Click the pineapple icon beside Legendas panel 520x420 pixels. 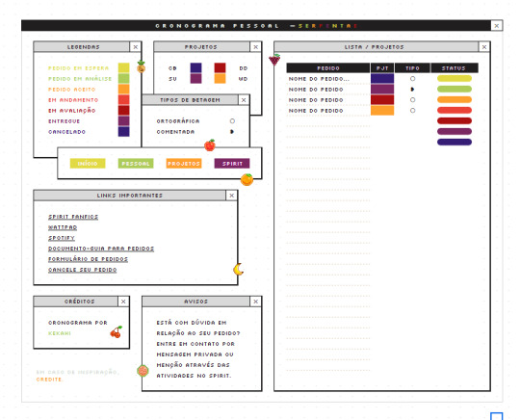click(141, 66)
